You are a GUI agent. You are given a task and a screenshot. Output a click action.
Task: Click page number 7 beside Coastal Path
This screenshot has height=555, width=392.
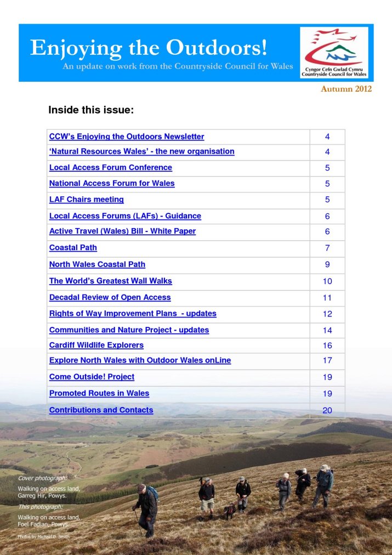click(x=327, y=248)
